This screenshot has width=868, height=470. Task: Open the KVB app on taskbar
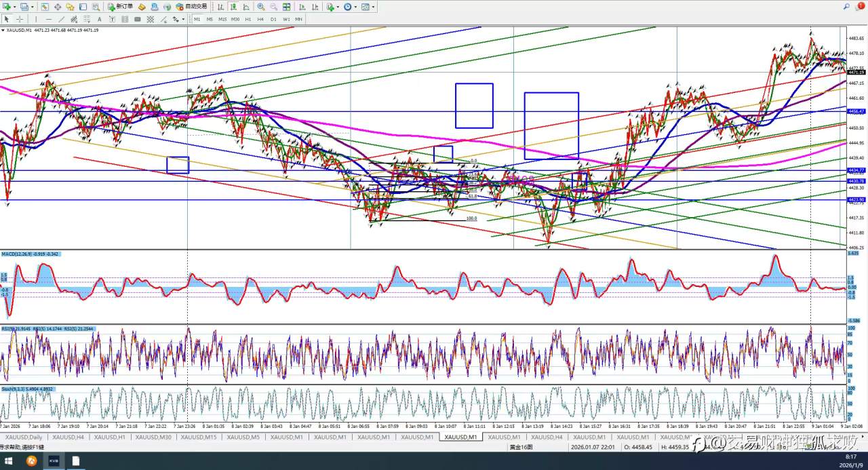tap(54, 461)
